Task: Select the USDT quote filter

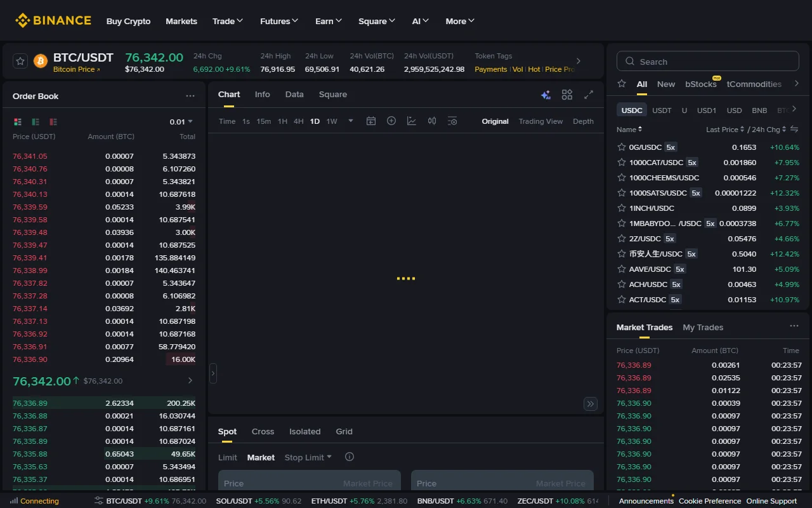Action: [x=662, y=110]
